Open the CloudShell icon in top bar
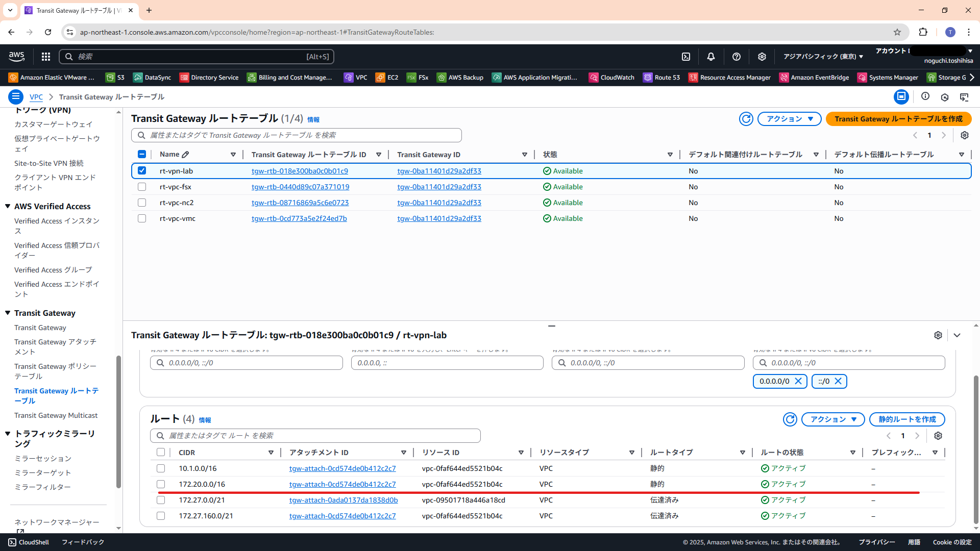 point(686,57)
